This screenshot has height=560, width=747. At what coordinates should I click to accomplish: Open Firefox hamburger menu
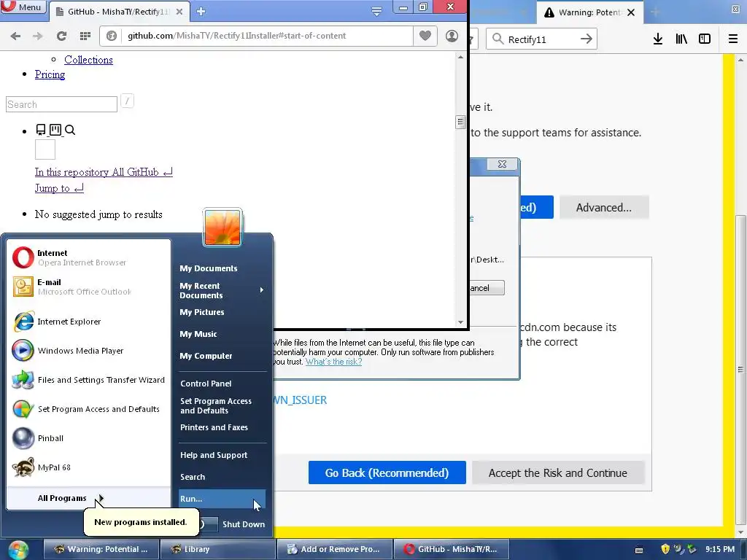(x=733, y=39)
